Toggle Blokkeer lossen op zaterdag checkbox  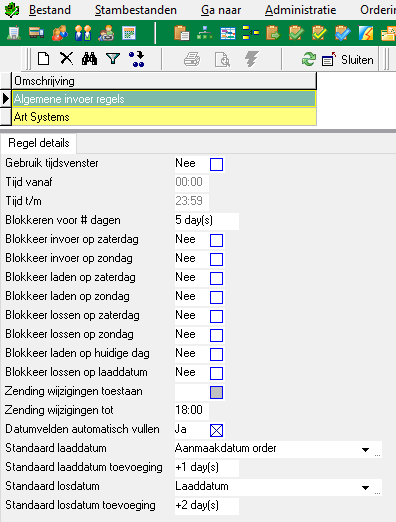[216, 316]
